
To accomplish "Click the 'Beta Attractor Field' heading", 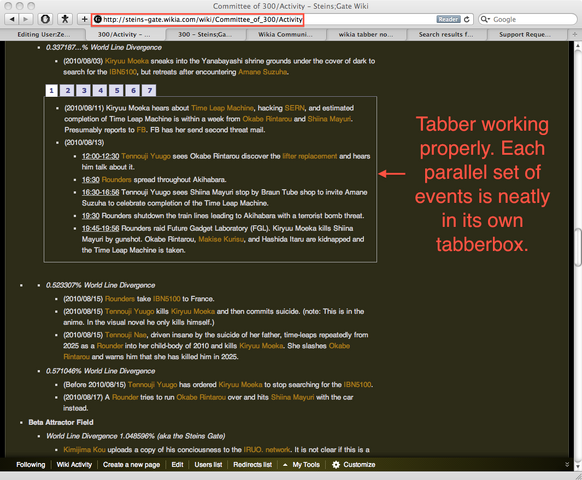I will [61, 422].
